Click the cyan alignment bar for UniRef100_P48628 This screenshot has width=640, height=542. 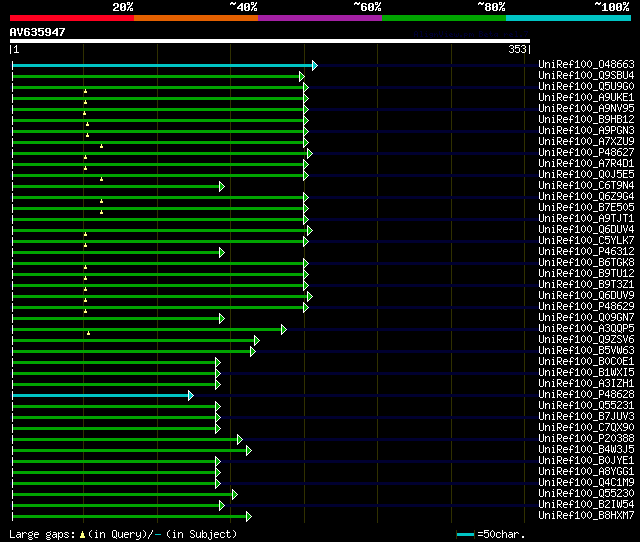(x=100, y=395)
